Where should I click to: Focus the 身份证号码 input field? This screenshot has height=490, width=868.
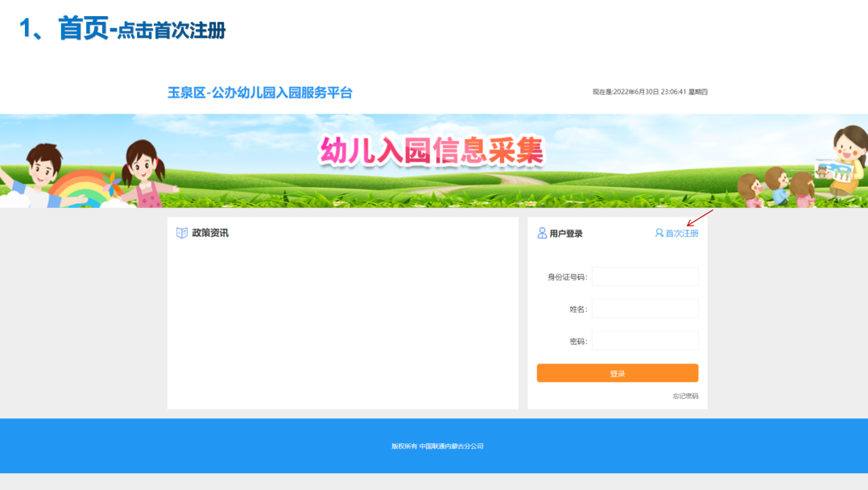tap(644, 276)
